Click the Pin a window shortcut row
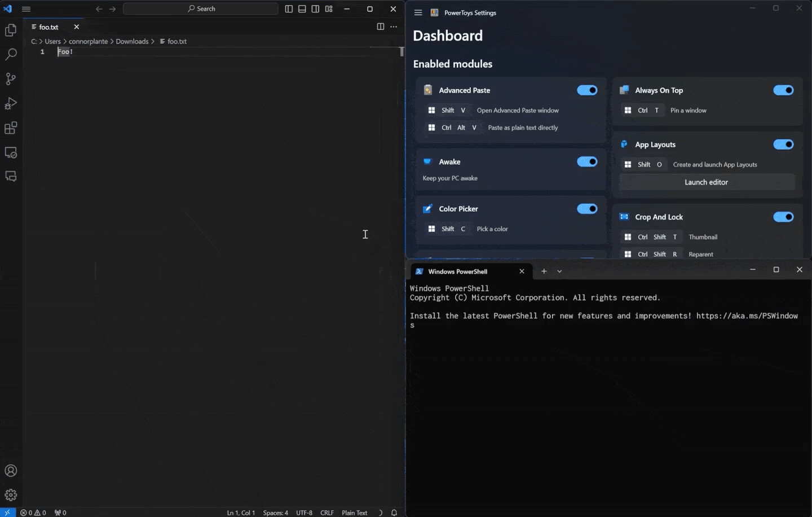Image resolution: width=812 pixels, height=517 pixels. pos(664,110)
